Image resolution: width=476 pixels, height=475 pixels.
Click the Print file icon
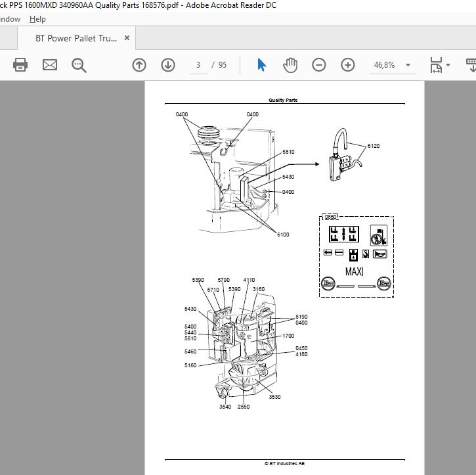pos(20,64)
